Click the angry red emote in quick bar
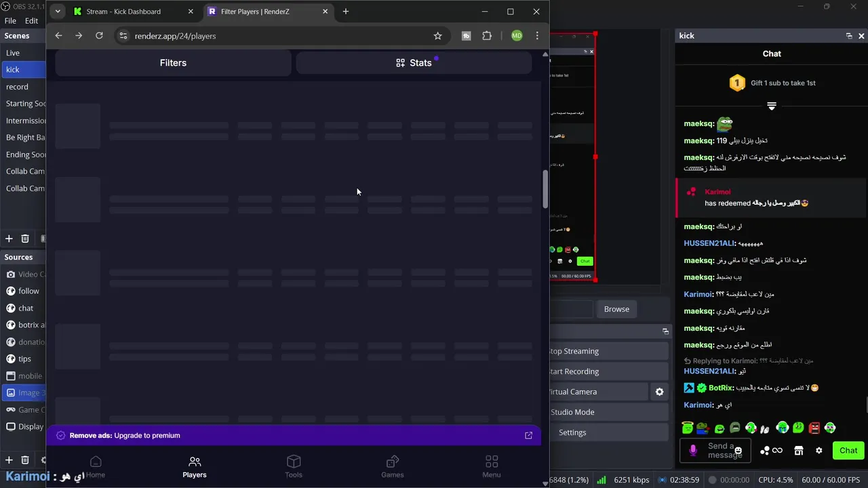Screen dimensions: 868x488 point(814,428)
